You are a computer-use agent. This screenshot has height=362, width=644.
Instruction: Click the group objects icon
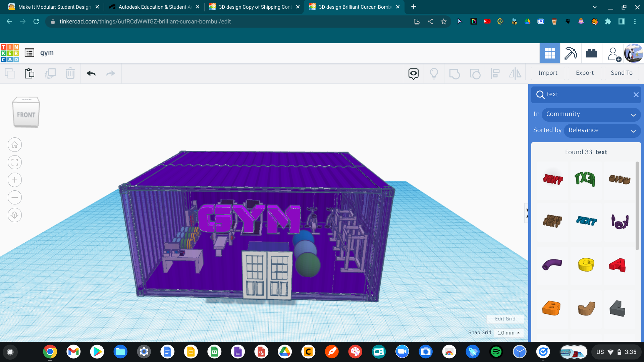[x=454, y=72]
